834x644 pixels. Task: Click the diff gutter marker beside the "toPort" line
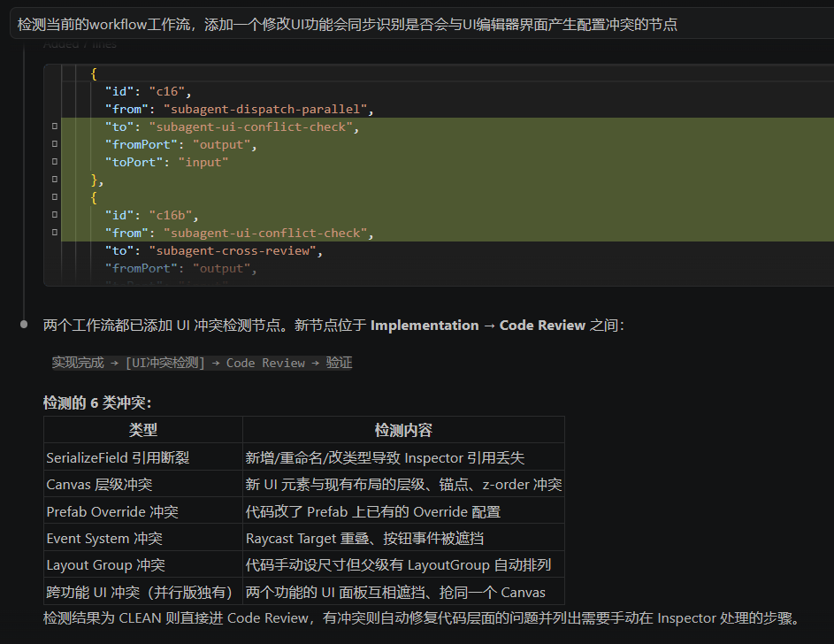(x=54, y=161)
